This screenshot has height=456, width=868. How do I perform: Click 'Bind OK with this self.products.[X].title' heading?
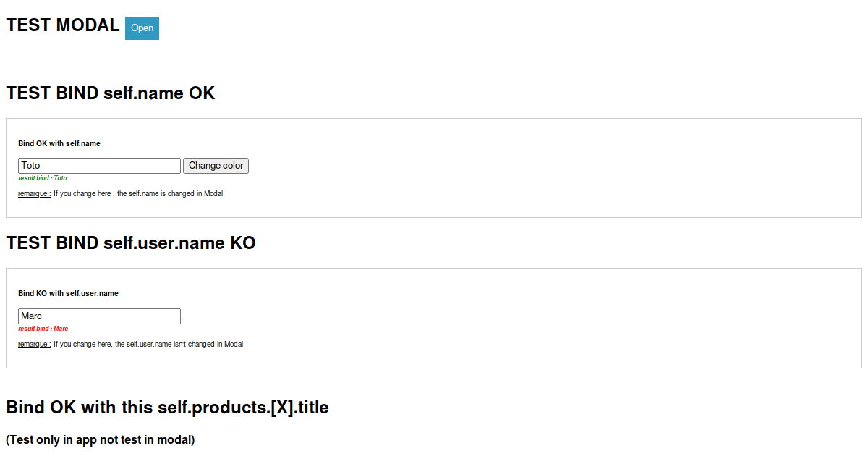click(167, 408)
